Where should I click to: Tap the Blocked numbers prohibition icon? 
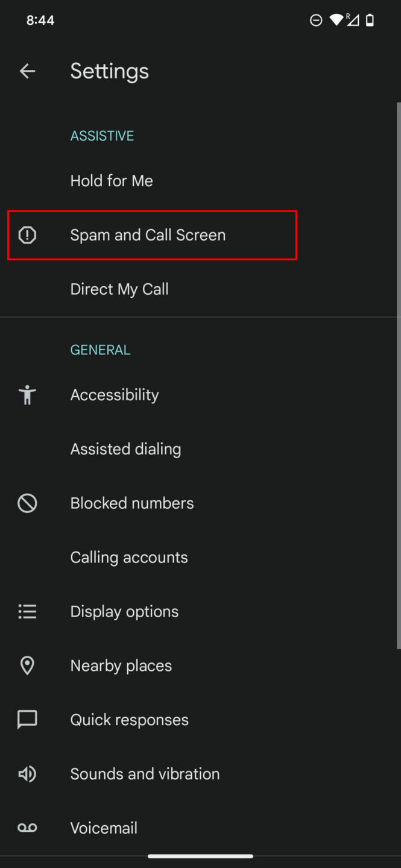pos(27,503)
